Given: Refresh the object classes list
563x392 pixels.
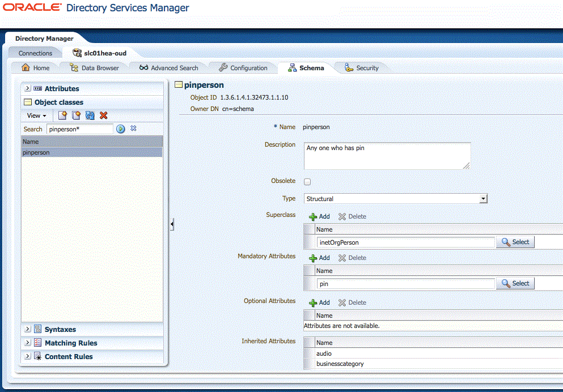Looking at the screenshot, I should point(90,116).
